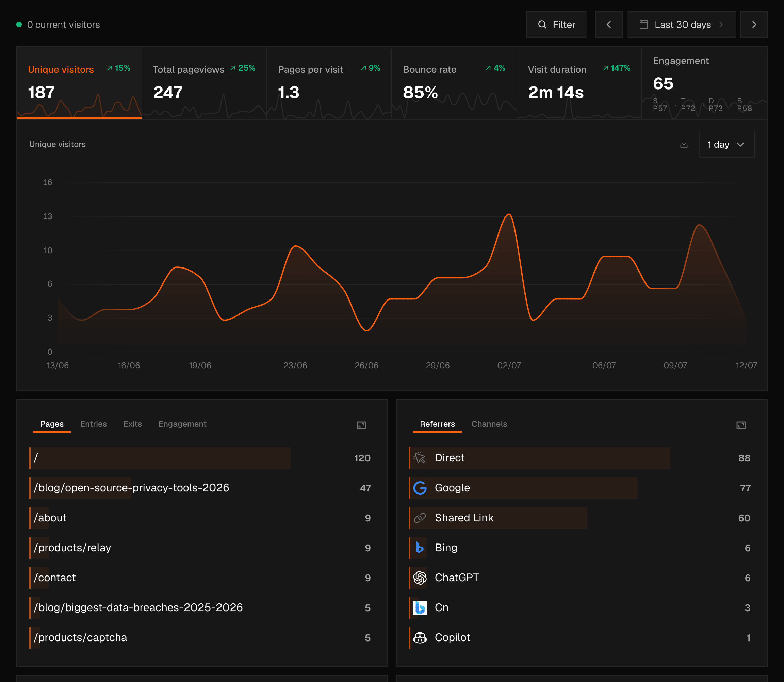Click the Copilot logo icon

pyautogui.click(x=420, y=637)
